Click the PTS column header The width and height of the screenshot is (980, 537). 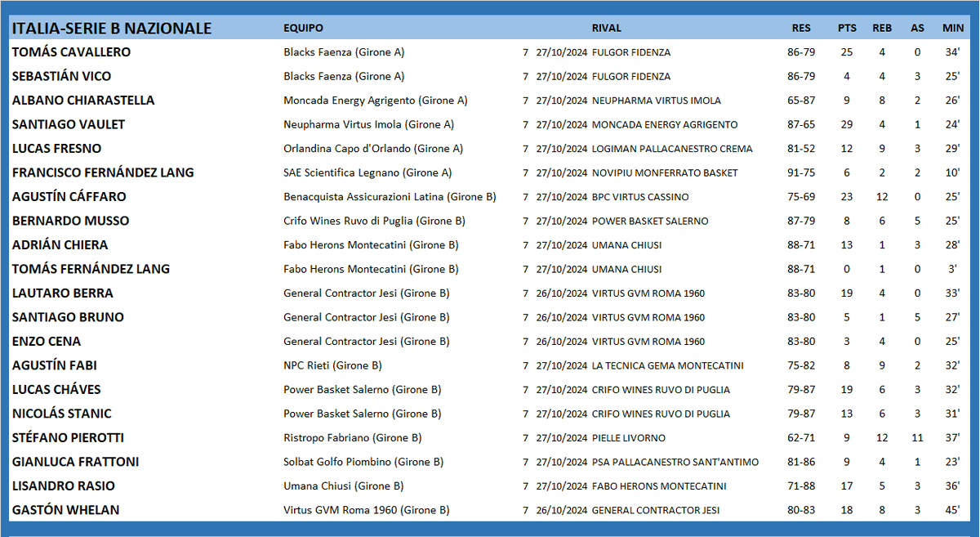tap(847, 28)
